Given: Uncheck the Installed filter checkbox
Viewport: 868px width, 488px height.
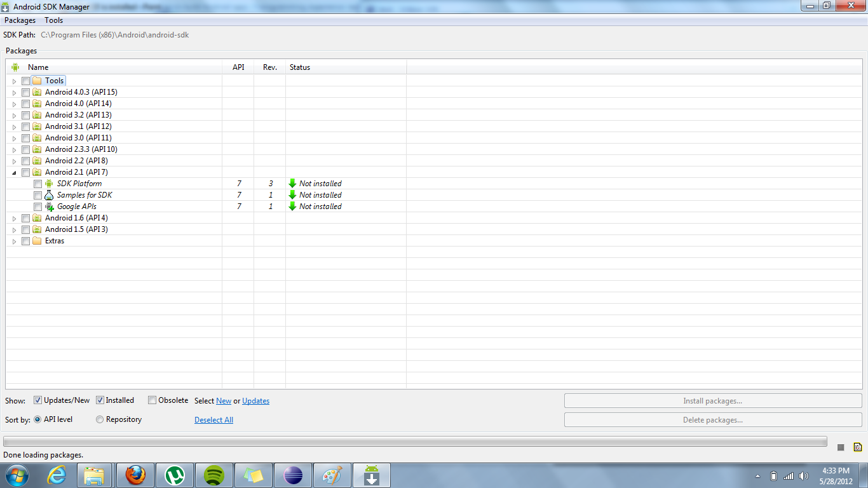Looking at the screenshot, I should point(100,400).
